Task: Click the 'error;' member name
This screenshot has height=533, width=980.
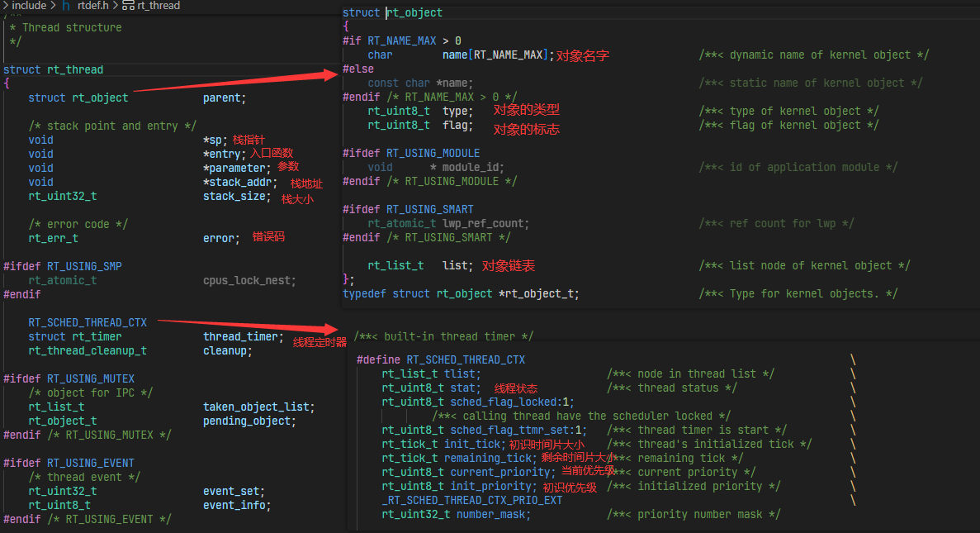Action: point(221,238)
